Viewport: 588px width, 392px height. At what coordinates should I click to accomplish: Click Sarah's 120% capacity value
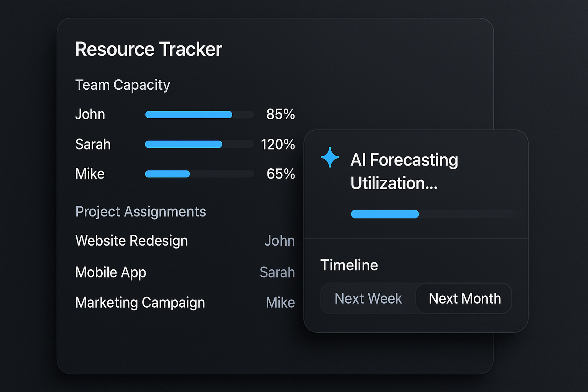278,144
